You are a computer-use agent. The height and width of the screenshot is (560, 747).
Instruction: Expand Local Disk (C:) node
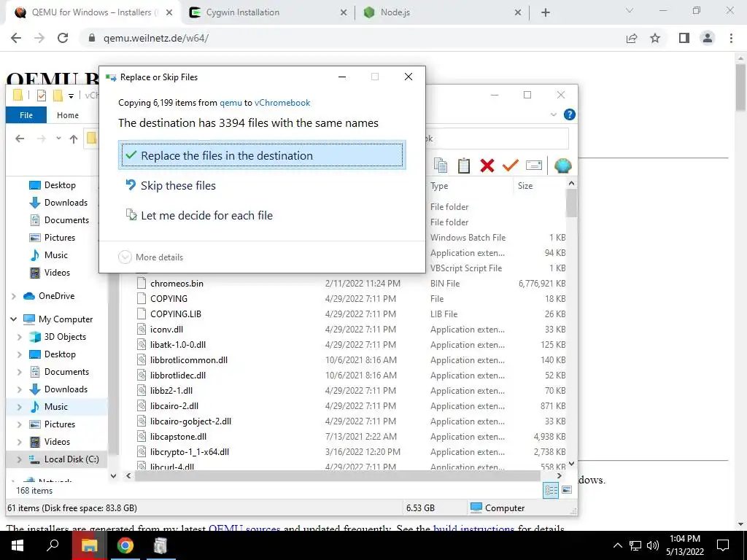20,459
